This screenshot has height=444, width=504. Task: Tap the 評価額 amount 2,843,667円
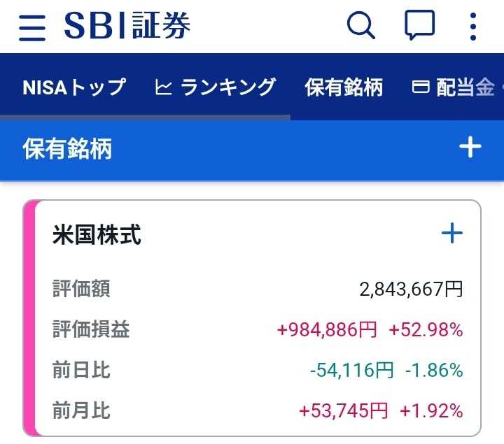(411, 289)
